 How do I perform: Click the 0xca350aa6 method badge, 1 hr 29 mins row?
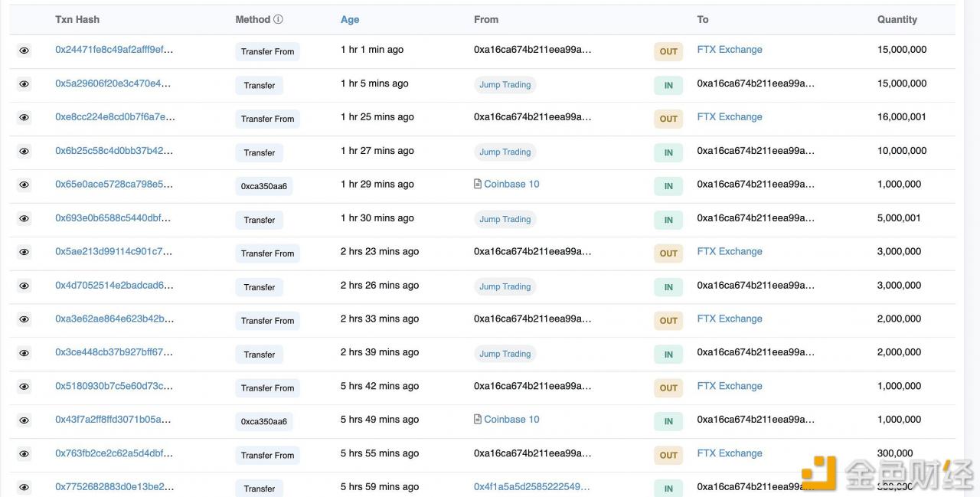(263, 186)
